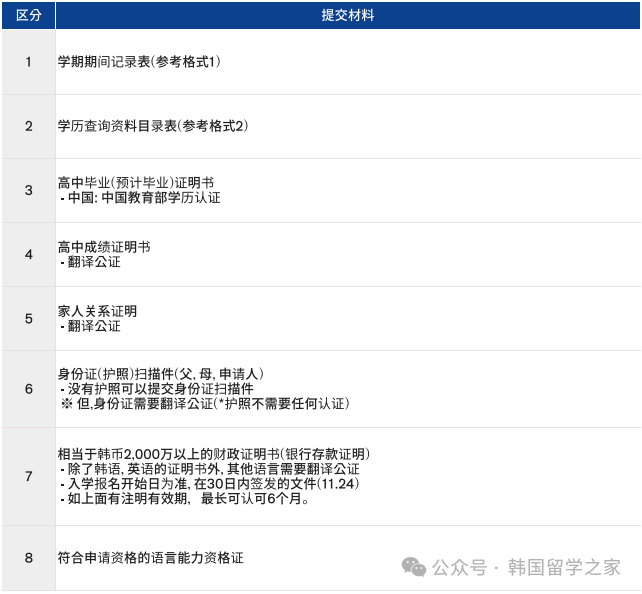Click the 提交材料 column header
This screenshot has width=642, height=594.
click(348, 15)
